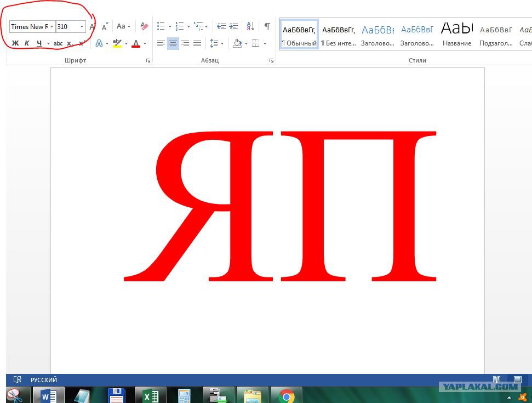
Task: Toggle show paragraph marks (¶)
Action: coord(267,26)
